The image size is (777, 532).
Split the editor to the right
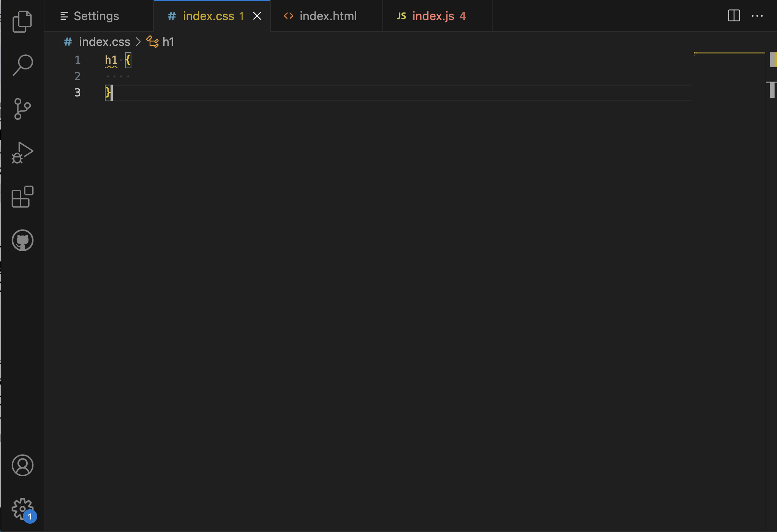coord(734,16)
